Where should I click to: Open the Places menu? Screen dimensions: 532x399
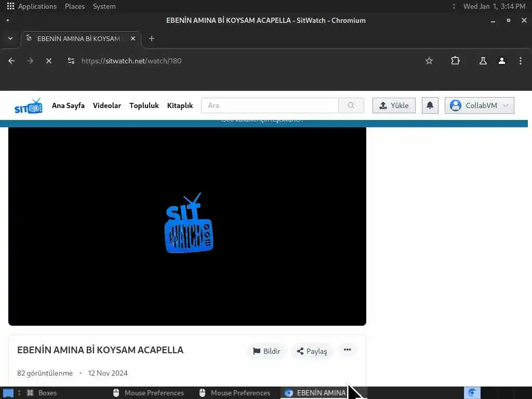(x=75, y=6)
